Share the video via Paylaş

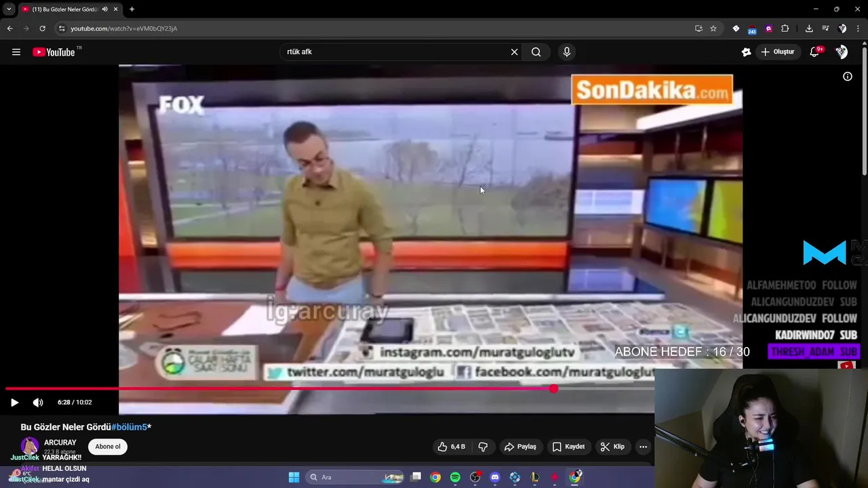tap(520, 447)
